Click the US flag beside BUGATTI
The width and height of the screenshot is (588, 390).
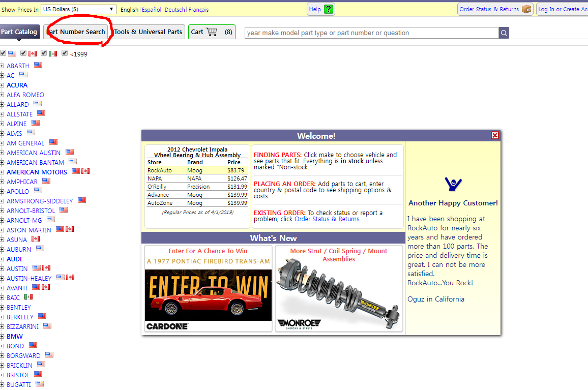[40, 383]
